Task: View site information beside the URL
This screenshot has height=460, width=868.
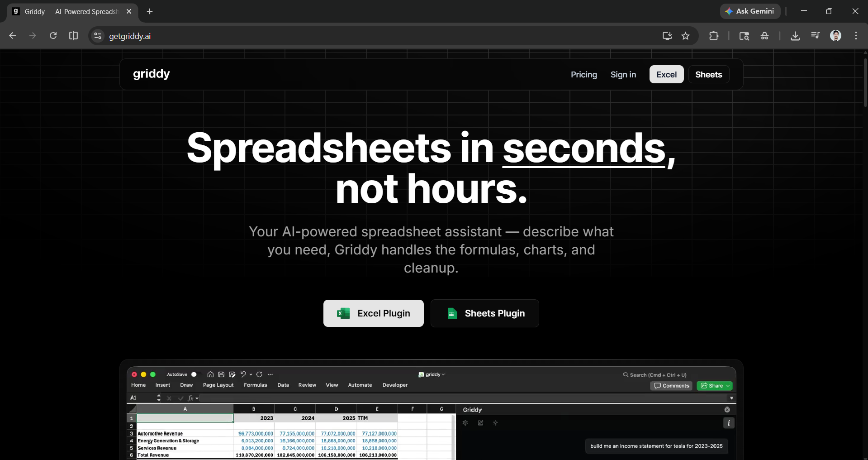Action: pyautogui.click(x=98, y=36)
